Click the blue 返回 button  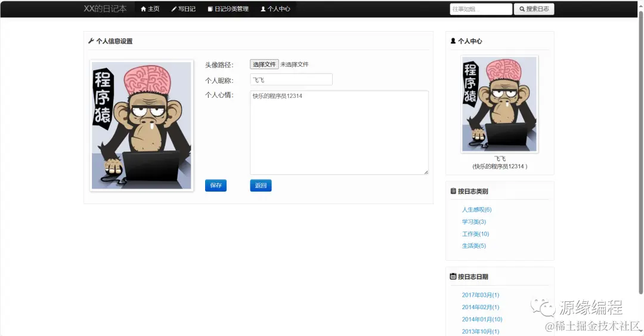click(261, 186)
